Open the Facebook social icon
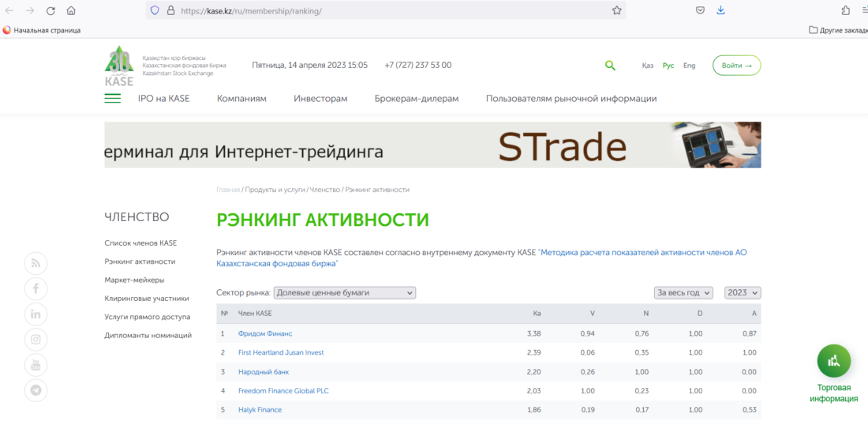 point(36,288)
